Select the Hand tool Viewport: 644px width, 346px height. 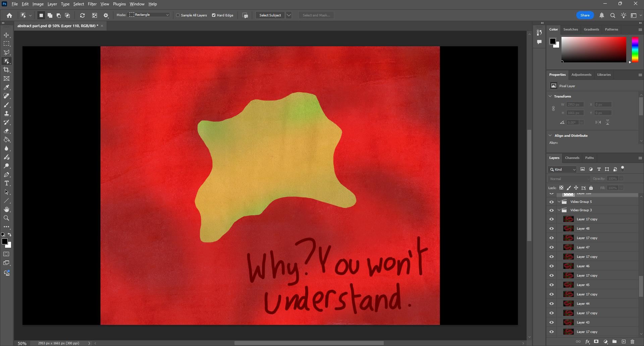pyautogui.click(x=6, y=210)
